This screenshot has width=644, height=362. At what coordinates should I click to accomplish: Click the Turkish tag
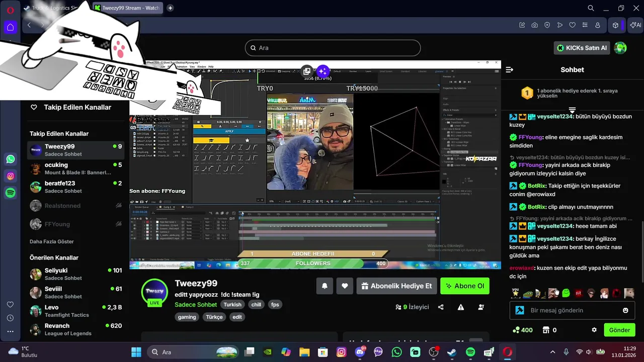pos(232,305)
